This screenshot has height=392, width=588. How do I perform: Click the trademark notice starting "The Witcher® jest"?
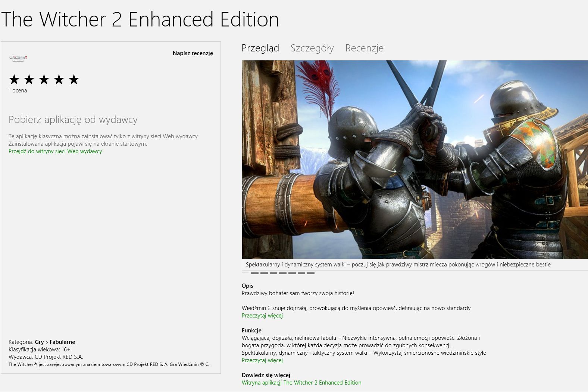[110, 364]
